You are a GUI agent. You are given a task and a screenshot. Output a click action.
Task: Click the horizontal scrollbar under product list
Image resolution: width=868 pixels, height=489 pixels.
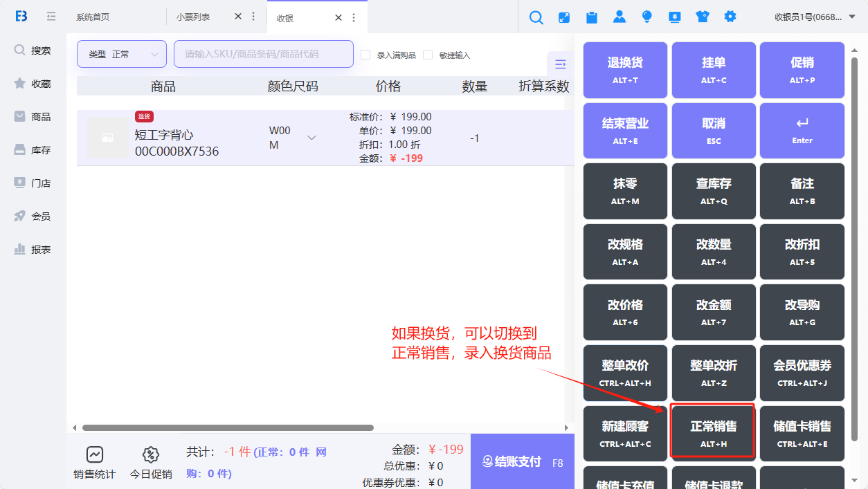pos(228,428)
